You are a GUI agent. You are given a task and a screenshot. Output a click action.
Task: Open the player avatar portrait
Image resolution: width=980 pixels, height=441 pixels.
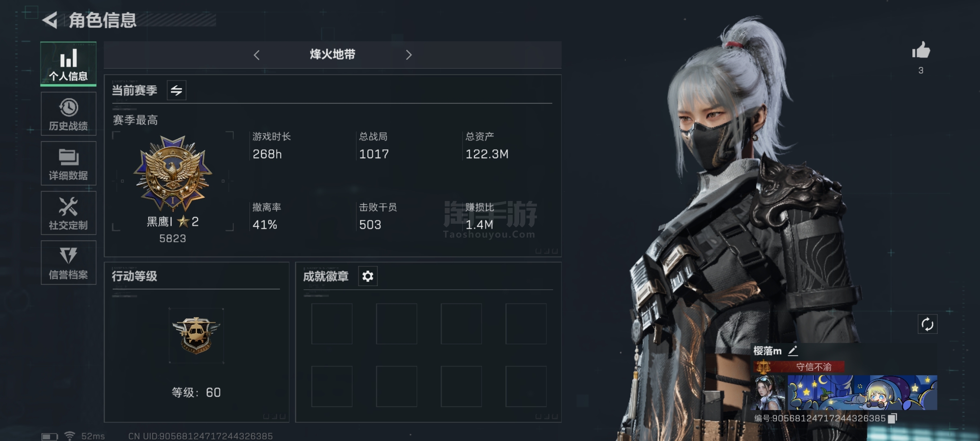pos(769,393)
